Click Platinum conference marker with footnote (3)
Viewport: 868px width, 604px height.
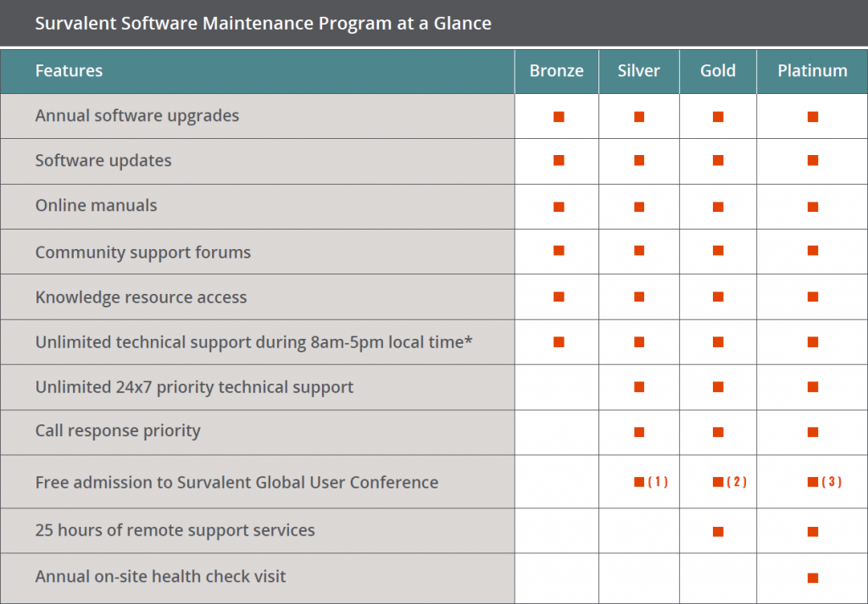825,482
